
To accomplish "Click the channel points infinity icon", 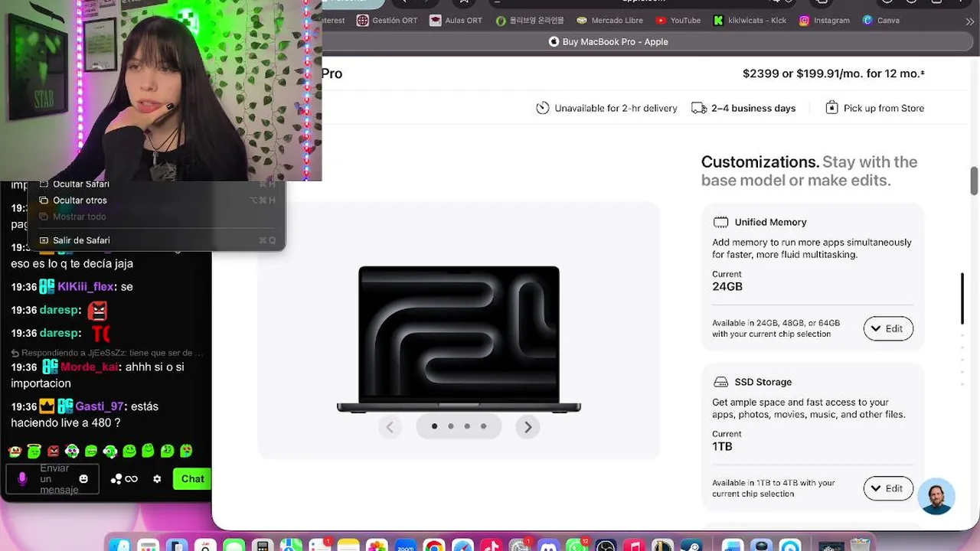I will [x=131, y=479].
